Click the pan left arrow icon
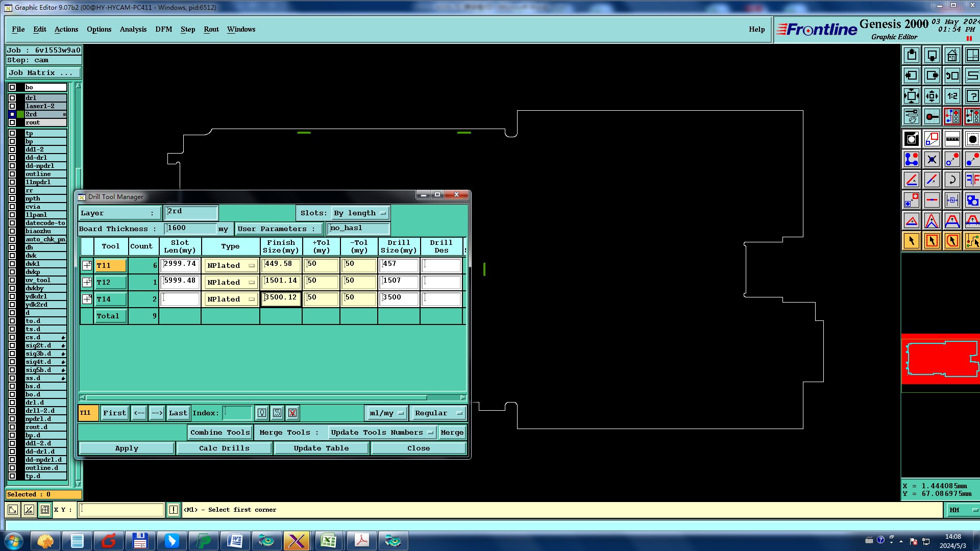This screenshot has height=551, width=980. tap(911, 76)
